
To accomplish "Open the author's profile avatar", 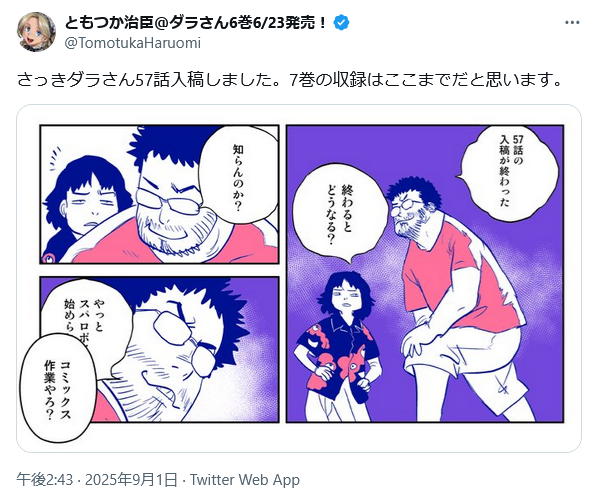I will coord(36,32).
